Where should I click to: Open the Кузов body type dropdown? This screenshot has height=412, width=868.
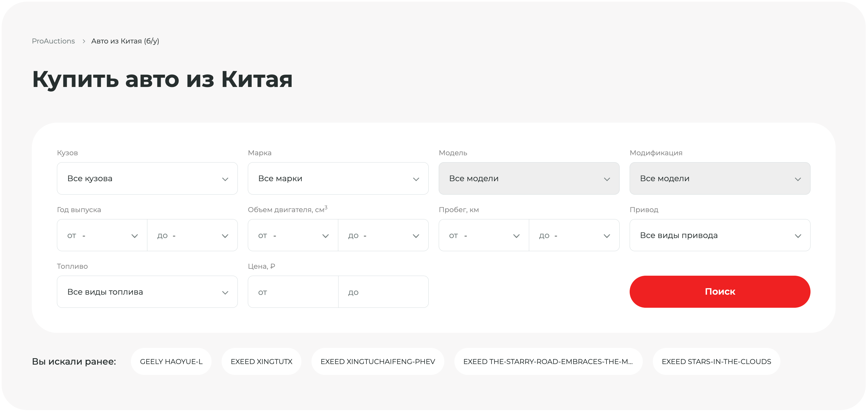pos(147,178)
